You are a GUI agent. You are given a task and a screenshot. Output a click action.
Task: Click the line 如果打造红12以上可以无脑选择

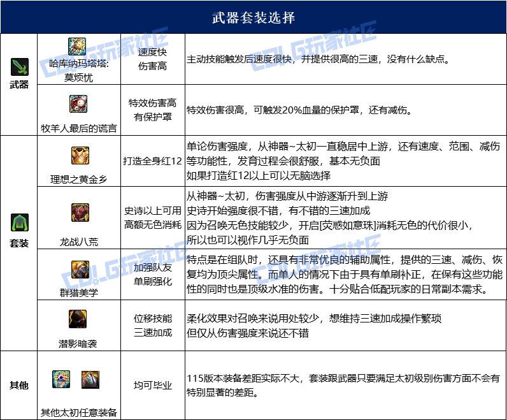click(259, 176)
